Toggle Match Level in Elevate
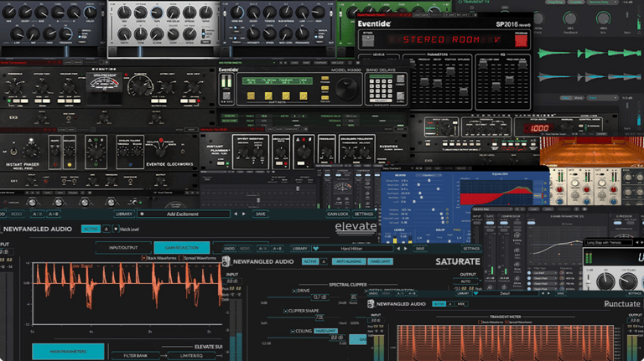 [116, 229]
